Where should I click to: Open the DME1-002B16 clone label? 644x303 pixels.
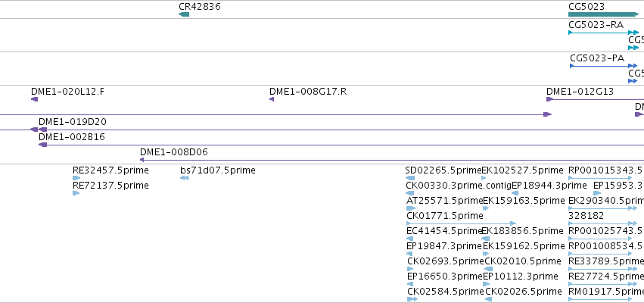(x=72, y=137)
